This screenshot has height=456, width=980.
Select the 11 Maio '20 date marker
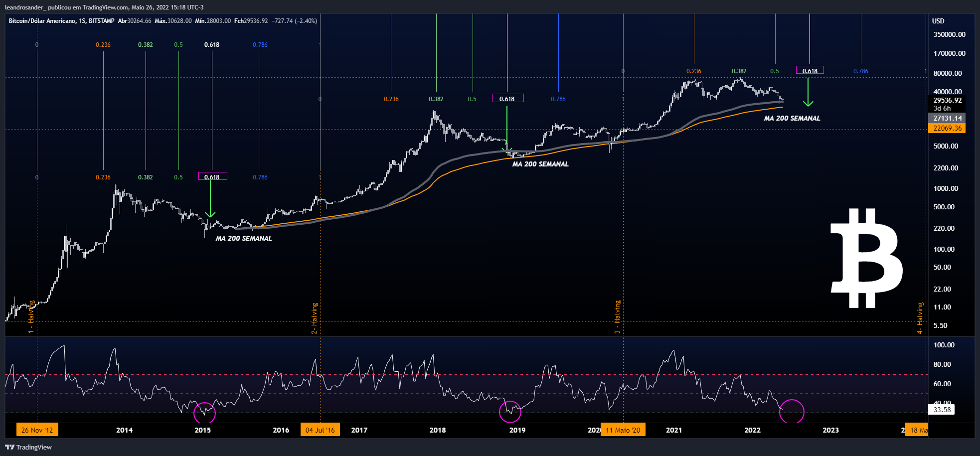coord(623,430)
